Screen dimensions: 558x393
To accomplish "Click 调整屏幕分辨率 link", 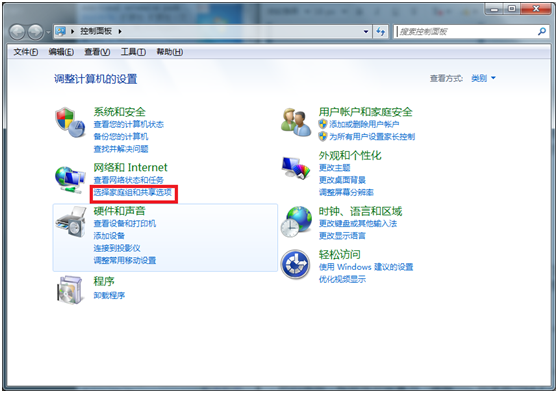I will [x=346, y=193].
